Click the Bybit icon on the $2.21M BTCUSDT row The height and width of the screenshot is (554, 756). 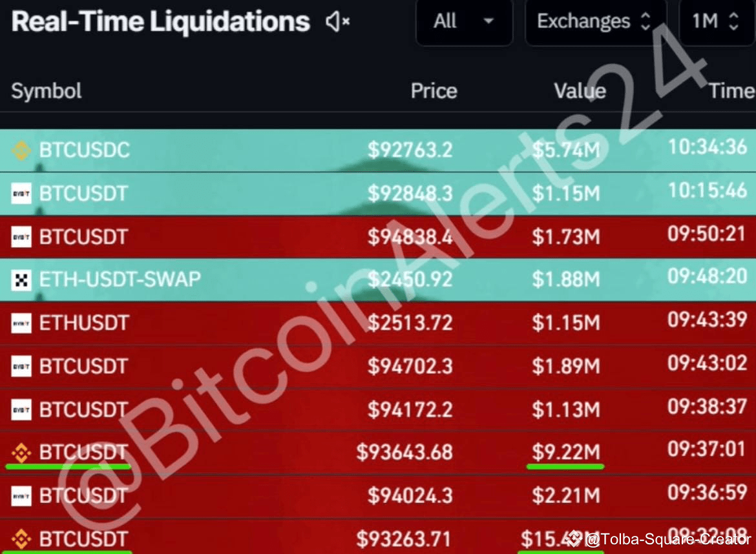pos(21,495)
